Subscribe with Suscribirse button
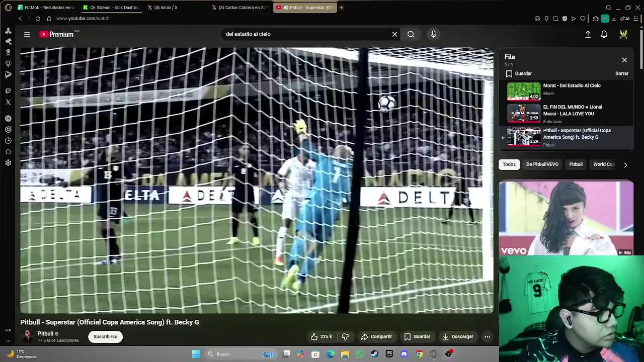644x362 pixels. pyautogui.click(x=105, y=337)
